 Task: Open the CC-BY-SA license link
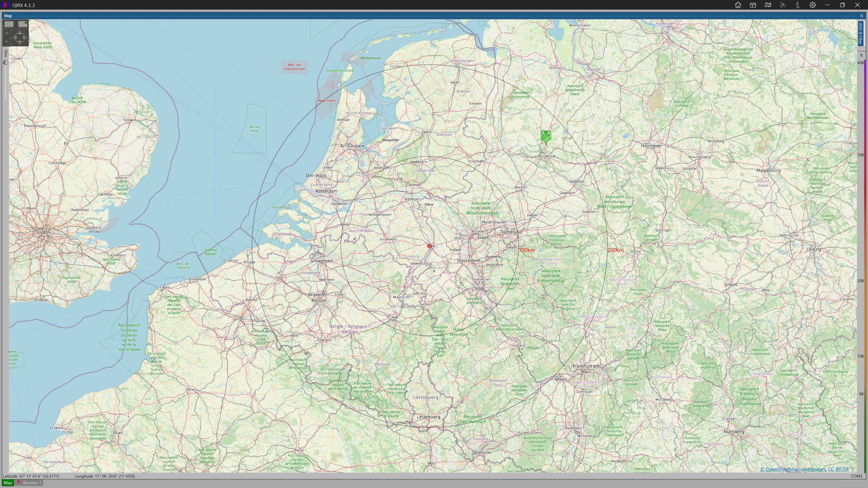(x=838, y=469)
